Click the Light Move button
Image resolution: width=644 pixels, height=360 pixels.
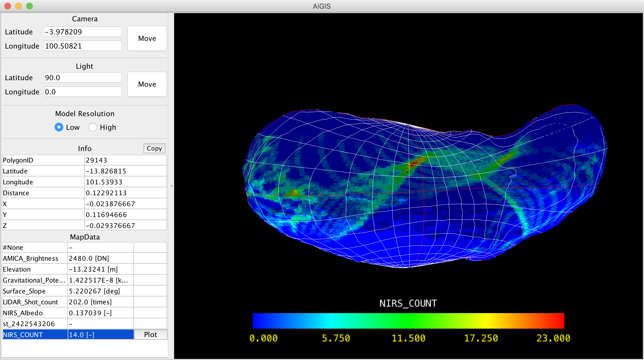click(147, 84)
